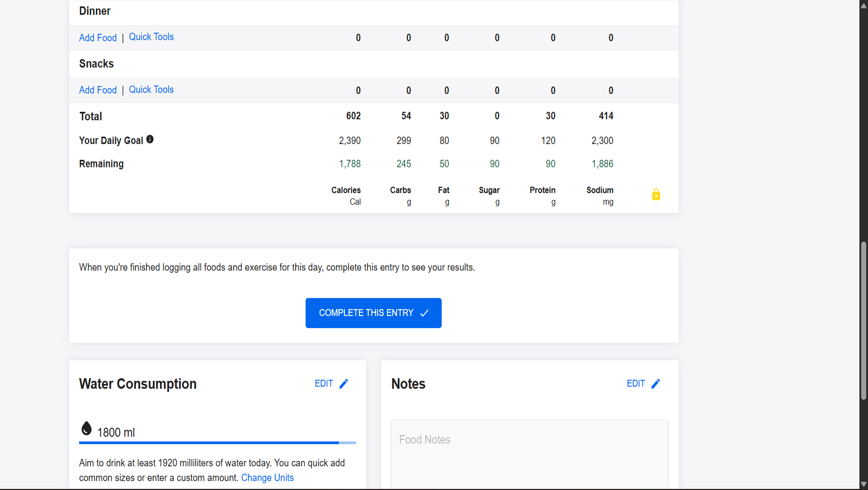
Task: Click the Remaining calories value 1,788
Action: pos(349,164)
